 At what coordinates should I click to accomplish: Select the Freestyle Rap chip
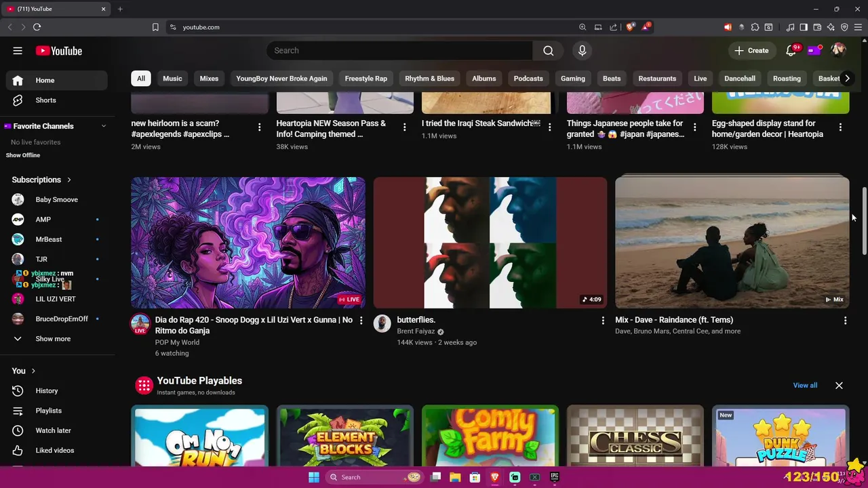click(366, 79)
